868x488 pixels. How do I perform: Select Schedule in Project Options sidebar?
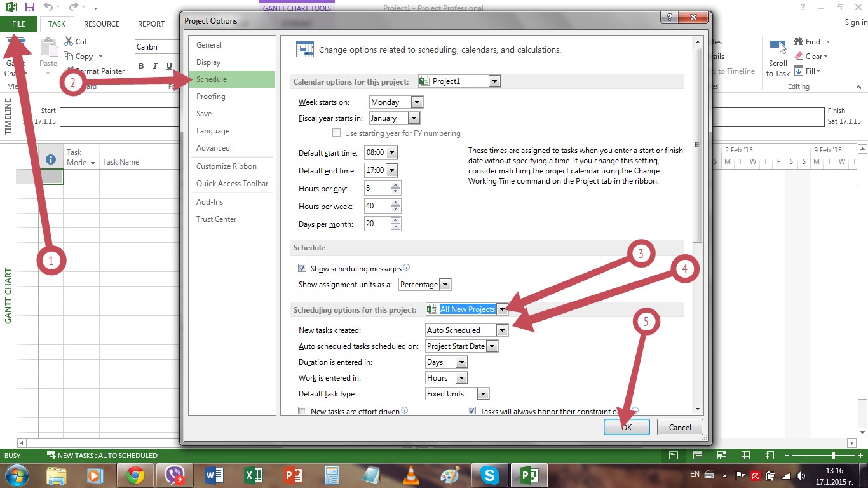coord(232,79)
